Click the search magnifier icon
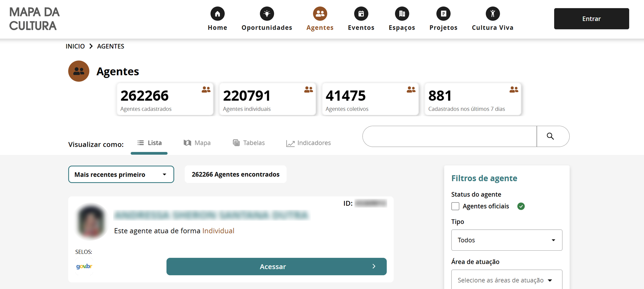The width and height of the screenshot is (644, 289). tap(550, 136)
